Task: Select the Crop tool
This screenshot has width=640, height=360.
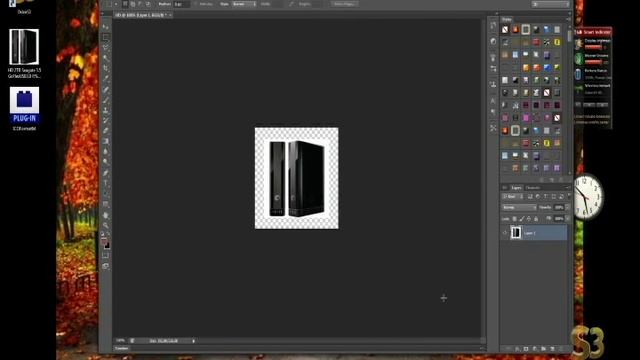Action: pos(106,68)
